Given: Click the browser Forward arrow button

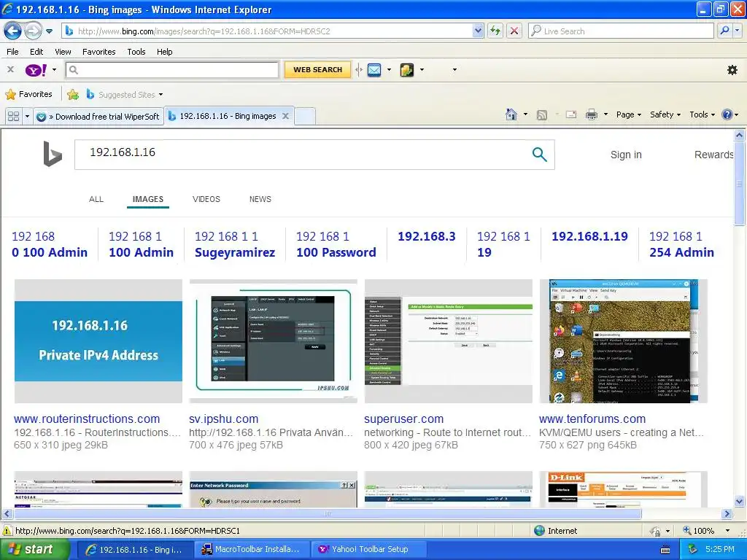Looking at the screenshot, I should (33, 31).
